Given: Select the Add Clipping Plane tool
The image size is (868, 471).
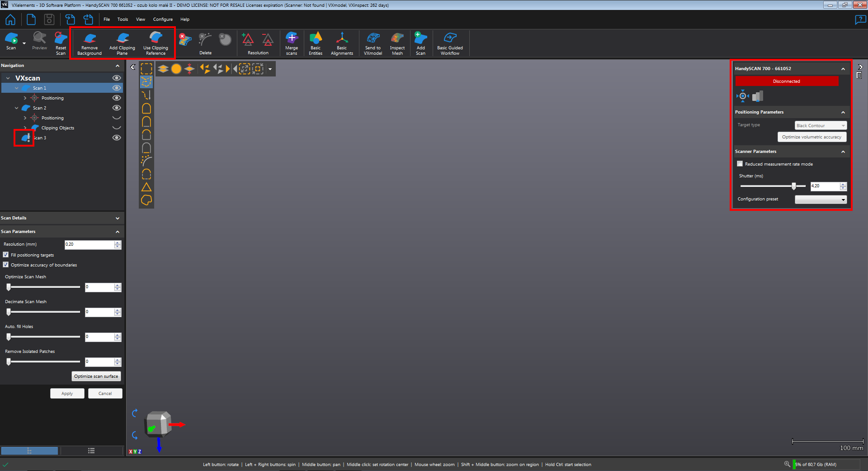Looking at the screenshot, I should click(x=122, y=43).
